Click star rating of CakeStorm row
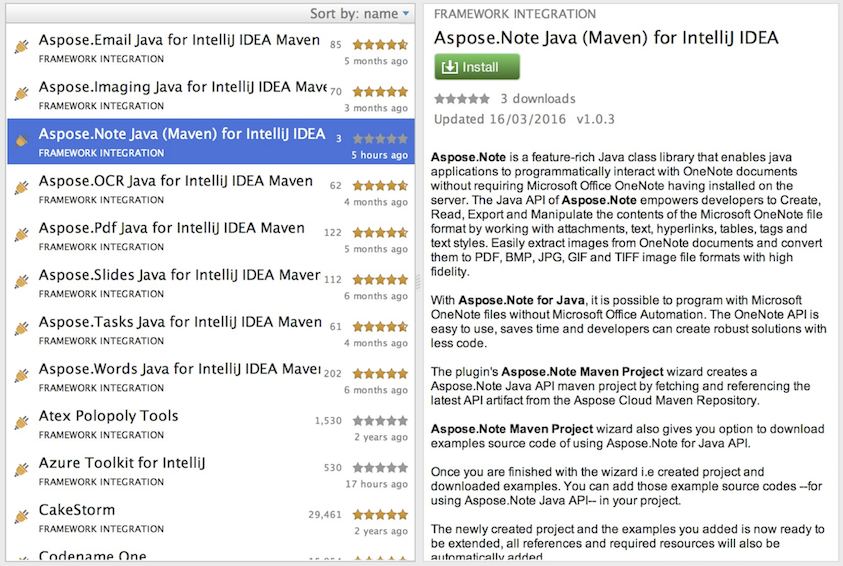This screenshot has width=843, height=566. pyautogui.click(x=380, y=514)
